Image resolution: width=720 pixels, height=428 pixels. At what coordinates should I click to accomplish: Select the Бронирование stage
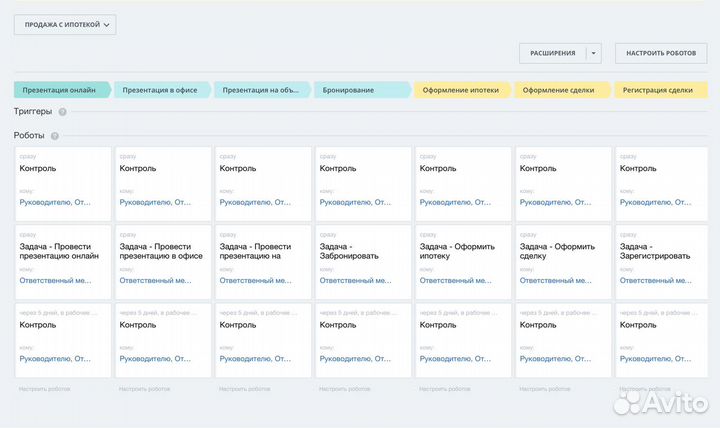[363, 90]
